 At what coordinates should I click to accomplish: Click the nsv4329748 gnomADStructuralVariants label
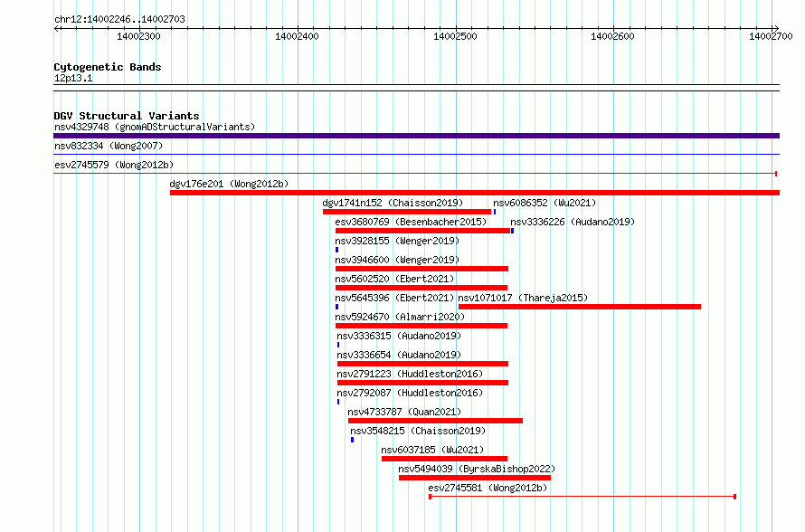coord(155,127)
